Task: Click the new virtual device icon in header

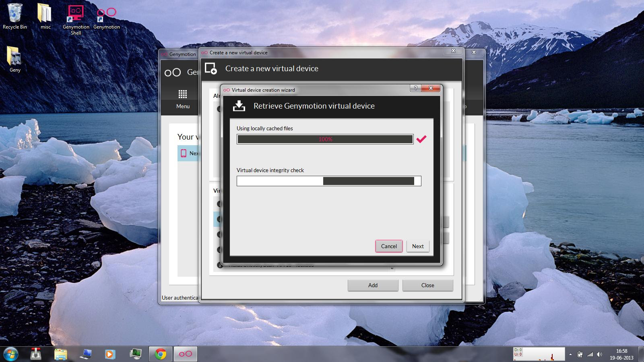Action: [x=211, y=68]
